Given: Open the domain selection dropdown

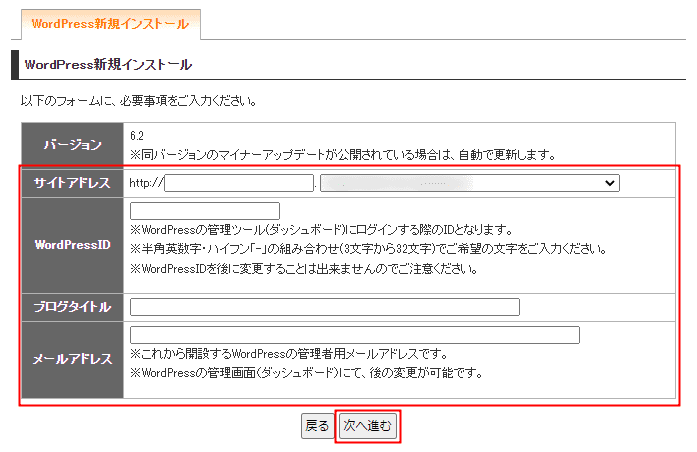Looking at the screenshot, I should click(470, 183).
